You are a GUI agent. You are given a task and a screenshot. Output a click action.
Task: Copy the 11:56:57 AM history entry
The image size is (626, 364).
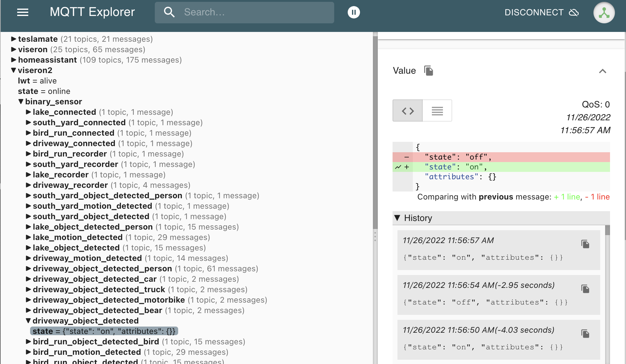coord(585,244)
